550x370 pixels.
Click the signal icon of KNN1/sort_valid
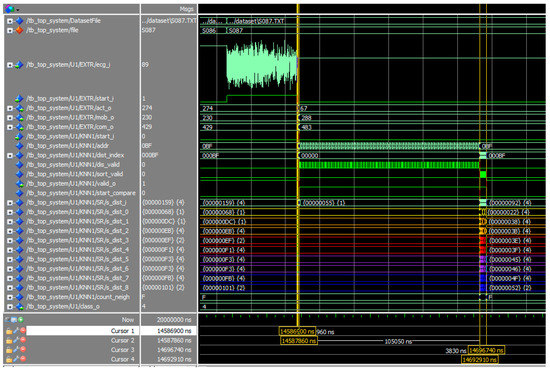[19, 174]
